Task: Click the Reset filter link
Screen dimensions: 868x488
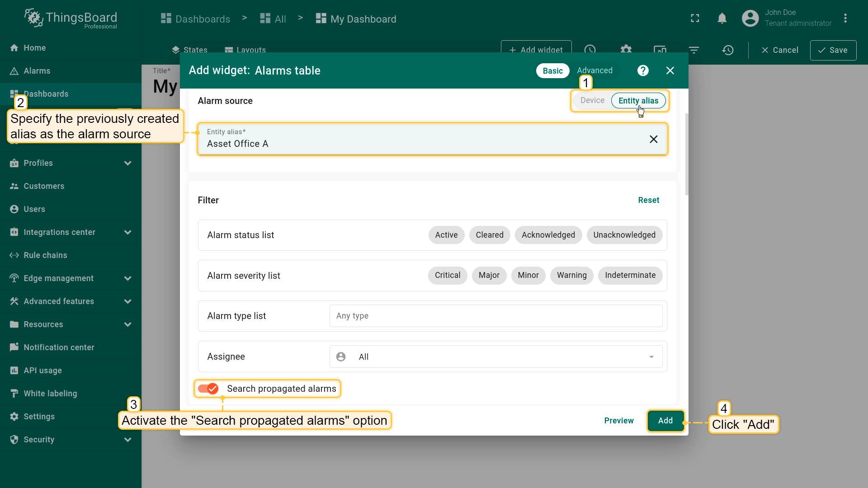Action: [648, 200]
